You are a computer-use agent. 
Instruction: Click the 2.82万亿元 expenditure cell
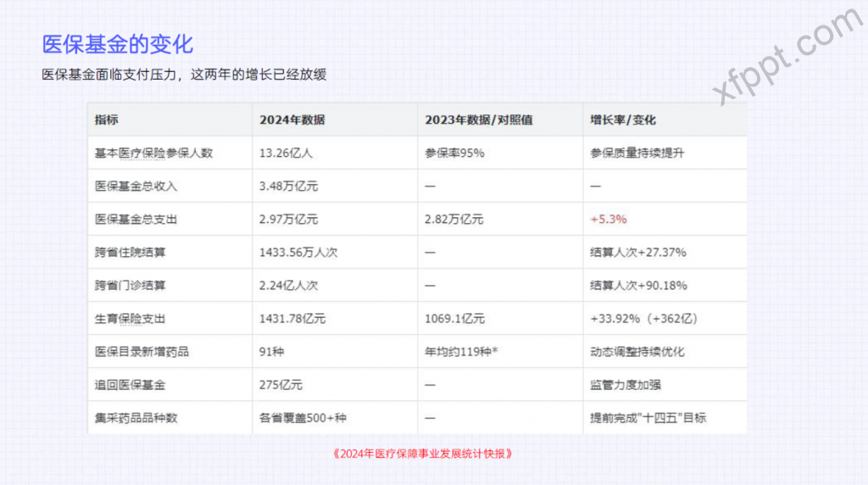point(453,219)
